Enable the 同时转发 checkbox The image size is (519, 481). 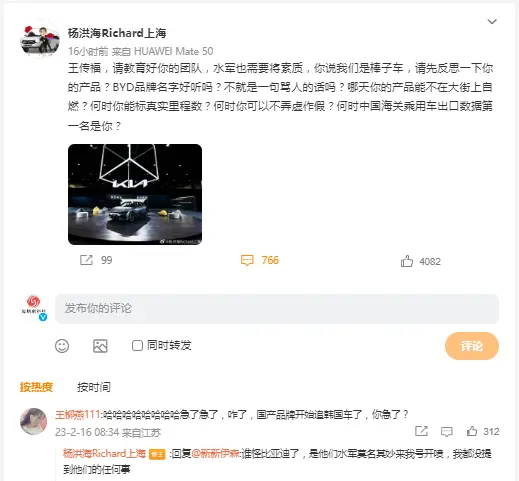(137, 346)
